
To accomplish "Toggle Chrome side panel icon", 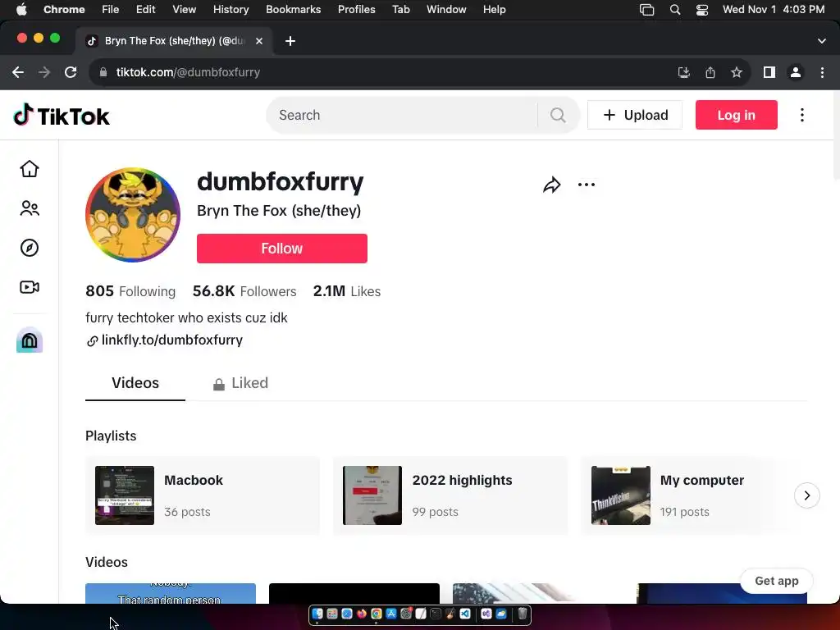I will (x=769, y=72).
